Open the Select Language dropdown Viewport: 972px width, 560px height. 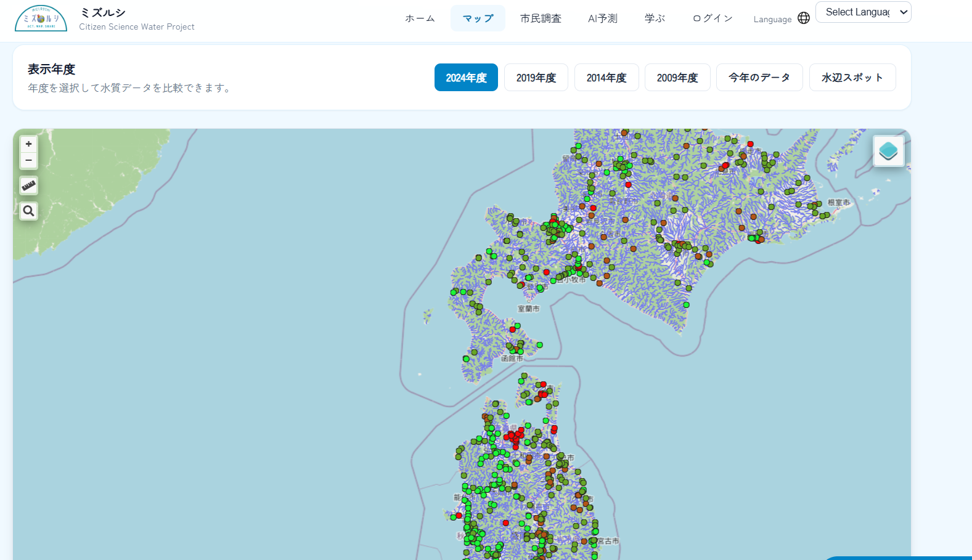tap(863, 12)
